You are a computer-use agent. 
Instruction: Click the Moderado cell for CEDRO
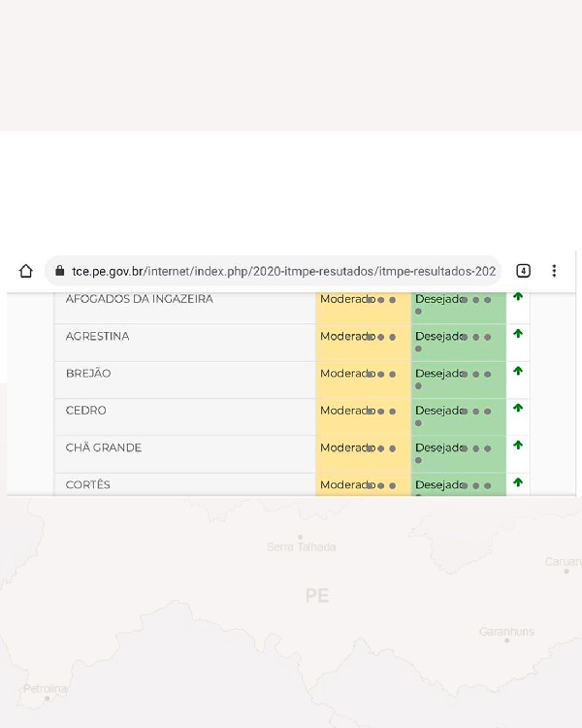[x=364, y=417]
